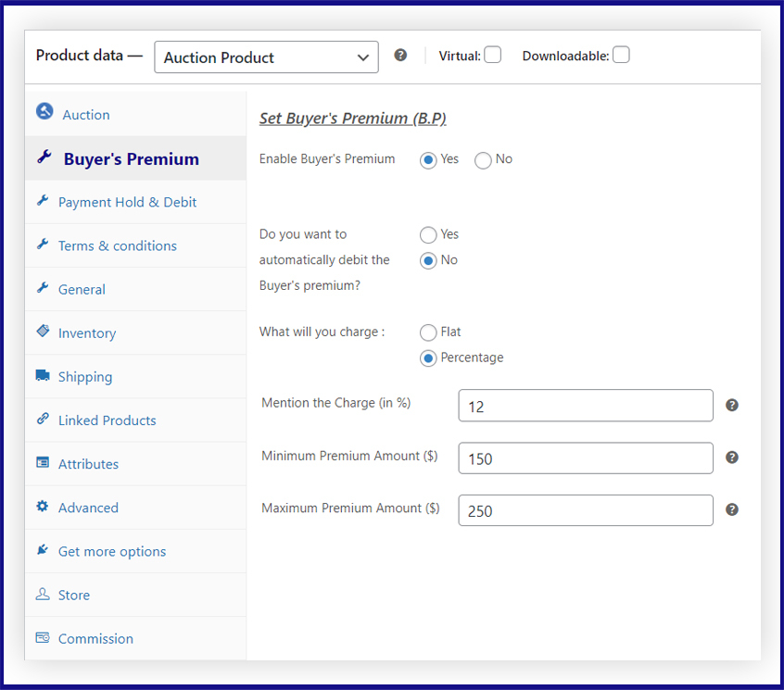Click the Set Buyer's Premium (B.P) heading
This screenshot has width=784, height=690.
click(x=352, y=119)
